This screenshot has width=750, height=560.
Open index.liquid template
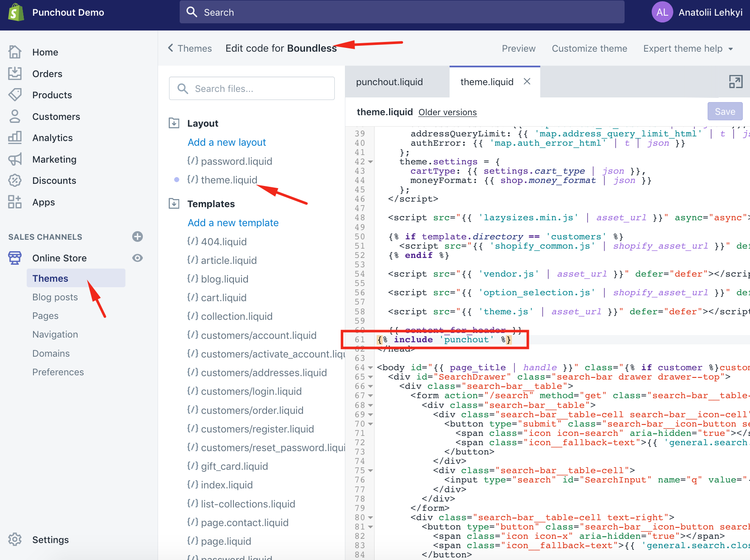click(x=219, y=485)
